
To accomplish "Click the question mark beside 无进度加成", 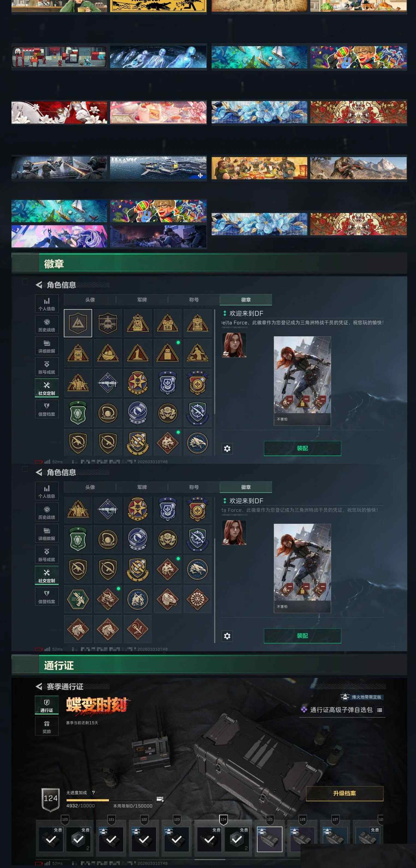I will 93,793.
